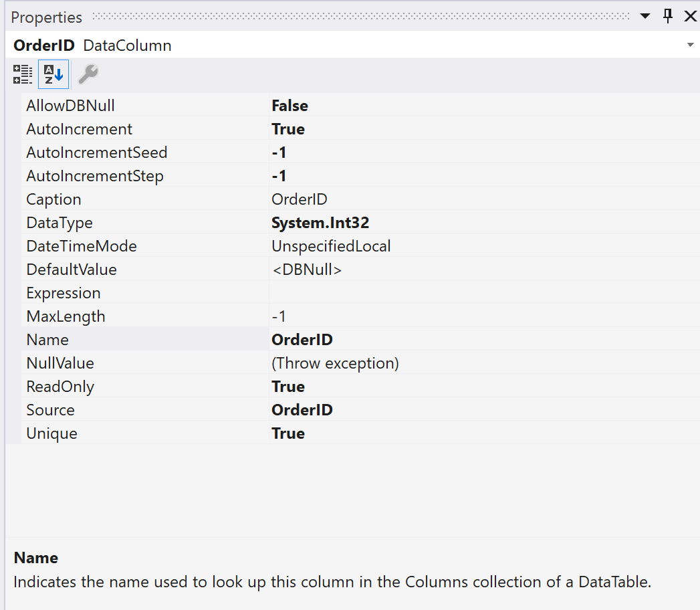This screenshot has height=610, width=700.
Task: Select the MaxLength property row
Action: (100, 316)
